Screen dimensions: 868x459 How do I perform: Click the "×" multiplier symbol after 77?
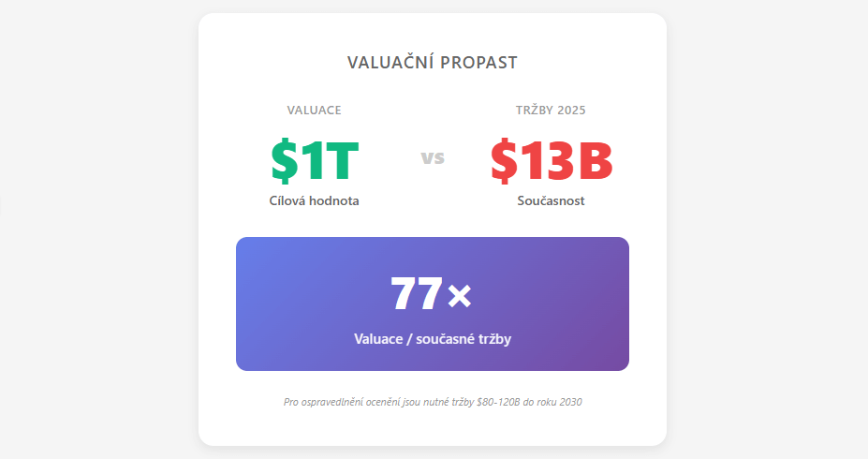[x=459, y=296]
